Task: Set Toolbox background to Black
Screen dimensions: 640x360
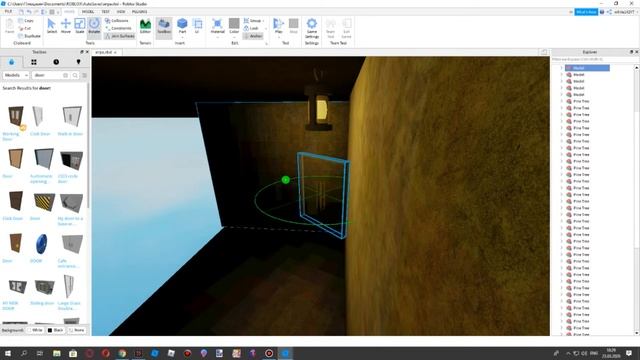Action: pyautogui.click(x=56, y=330)
